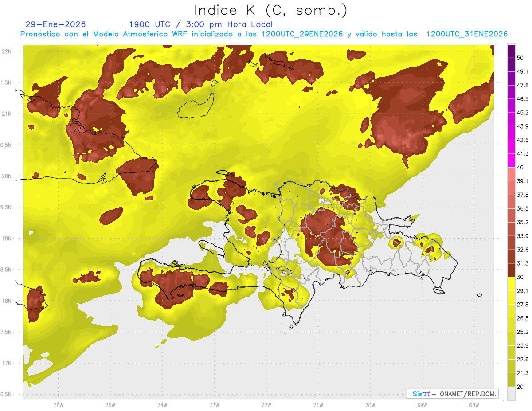Choose the salmon swatch between 39.1 and 40
Image resolution: width=532 pixels, height=411 pixels.
click(511, 174)
